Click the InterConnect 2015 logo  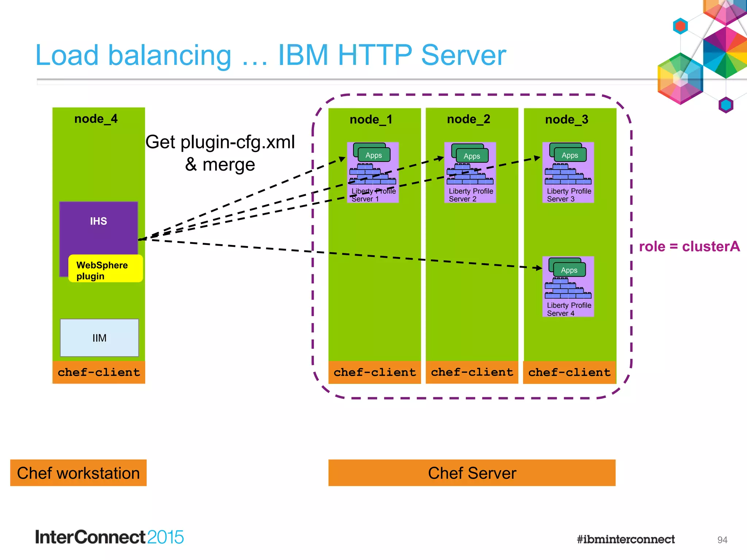[x=109, y=537]
